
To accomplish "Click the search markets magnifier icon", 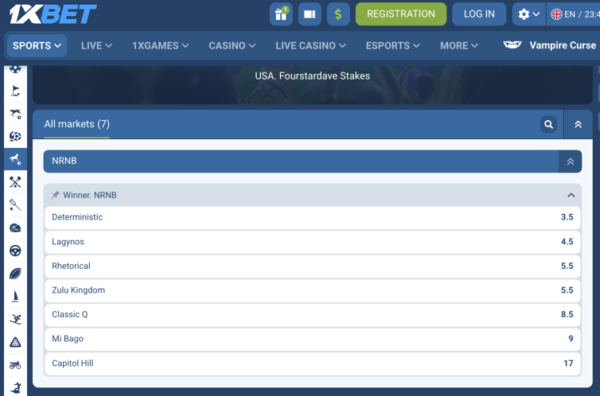I will [548, 124].
